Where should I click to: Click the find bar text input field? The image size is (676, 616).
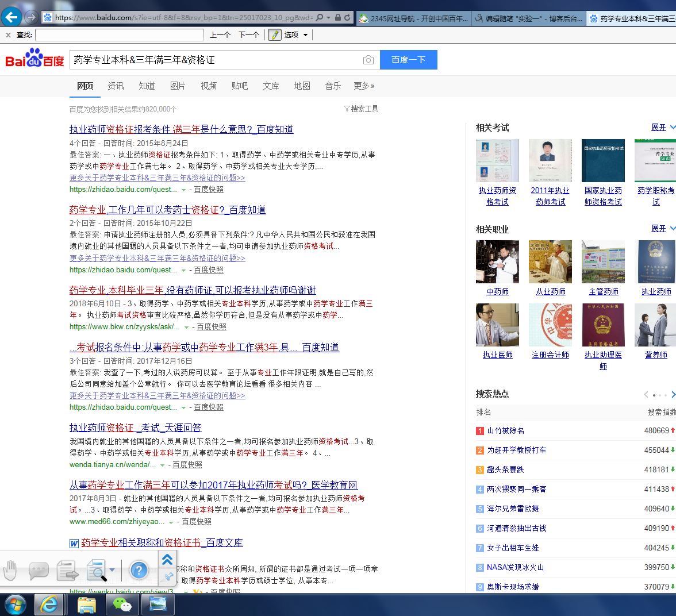tap(120, 35)
